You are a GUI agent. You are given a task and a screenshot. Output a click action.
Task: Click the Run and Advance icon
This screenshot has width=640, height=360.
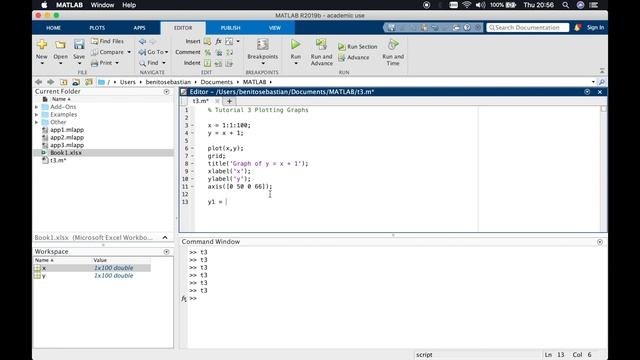tap(321, 44)
